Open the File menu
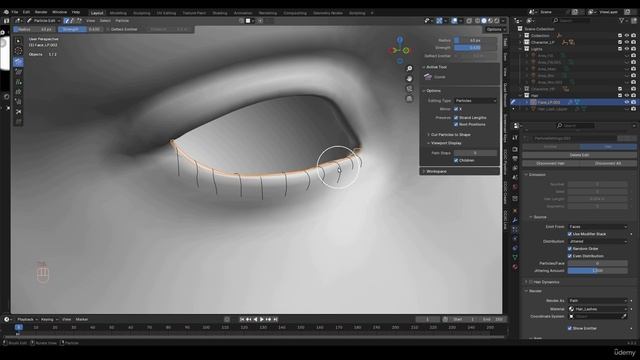Screen dimensions: 640x360 [15, 12]
